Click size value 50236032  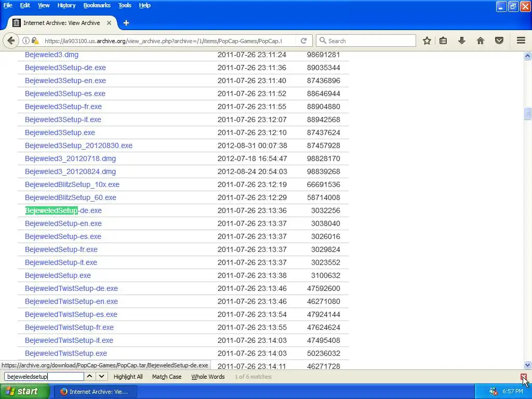[323, 353]
